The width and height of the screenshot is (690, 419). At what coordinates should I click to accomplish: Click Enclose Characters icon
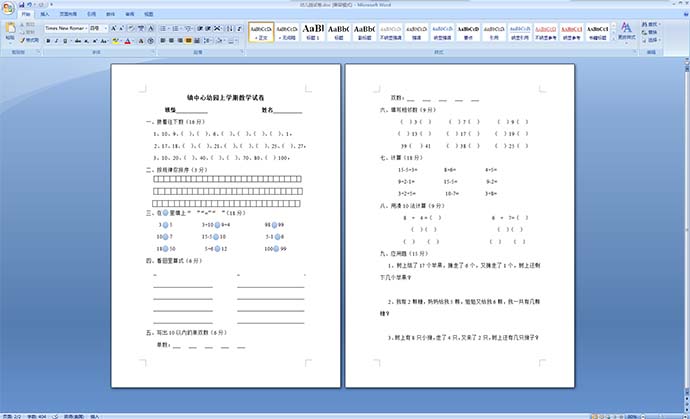click(150, 41)
